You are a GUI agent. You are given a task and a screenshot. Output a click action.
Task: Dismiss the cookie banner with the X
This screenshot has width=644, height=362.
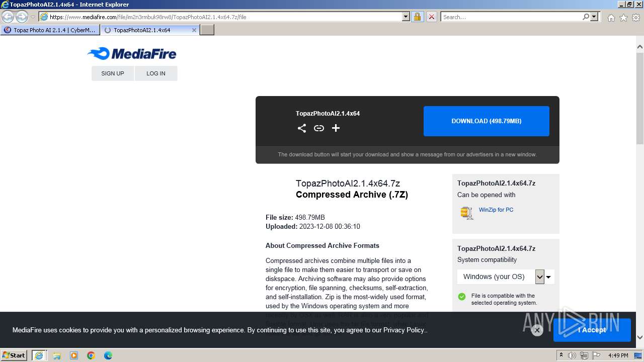click(537, 330)
